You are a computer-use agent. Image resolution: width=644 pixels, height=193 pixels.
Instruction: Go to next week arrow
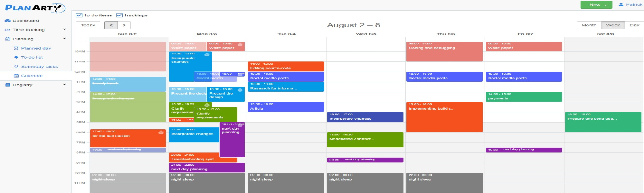coord(124,25)
